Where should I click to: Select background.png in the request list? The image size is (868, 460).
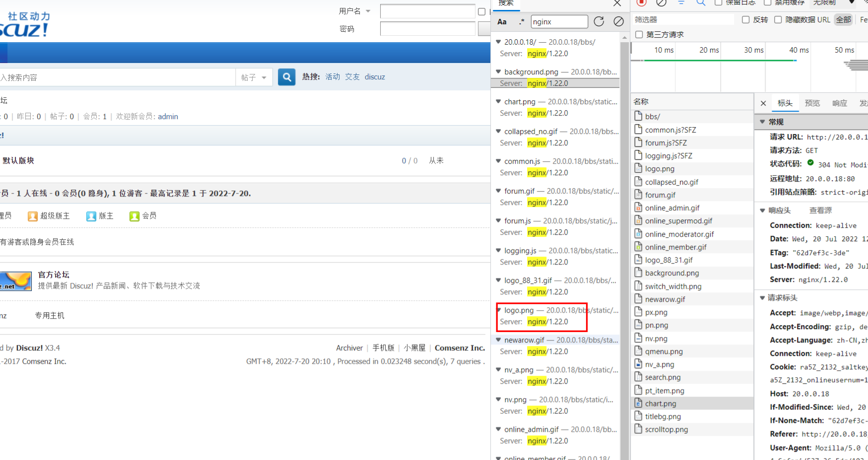click(671, 273)
